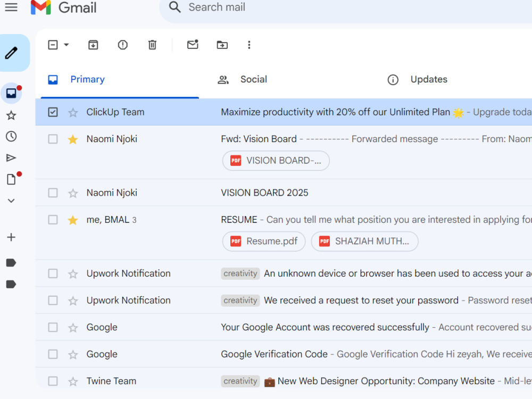Open the first label tag icon
Screen dimensions: 532x399
click(11, 263)
